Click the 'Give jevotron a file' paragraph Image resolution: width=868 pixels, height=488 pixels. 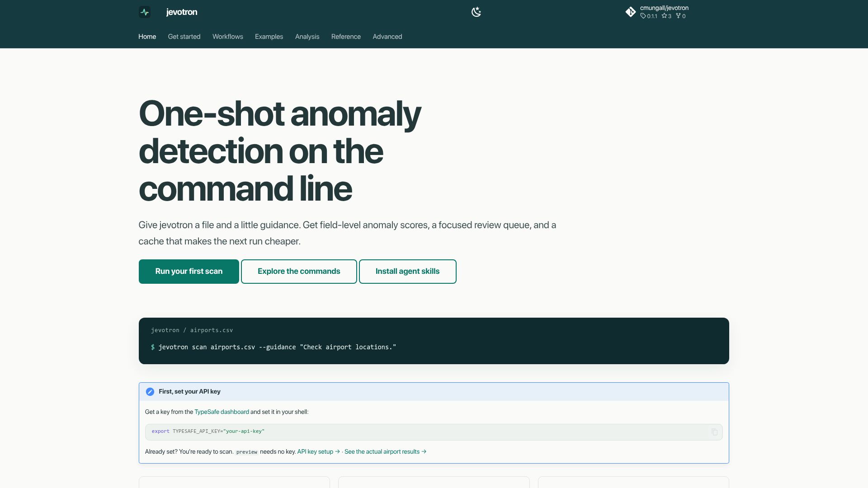pyautogui.click(x=347, y=233)
